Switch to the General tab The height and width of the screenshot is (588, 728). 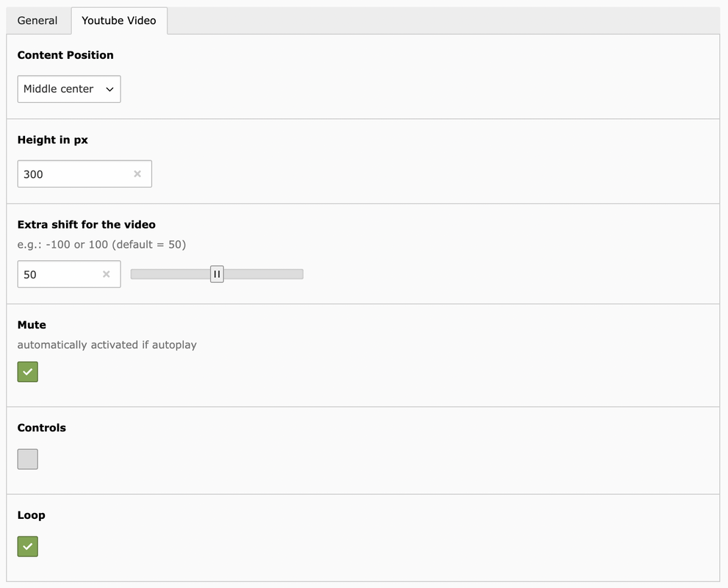pyautogui.click(x=37, y=21)
